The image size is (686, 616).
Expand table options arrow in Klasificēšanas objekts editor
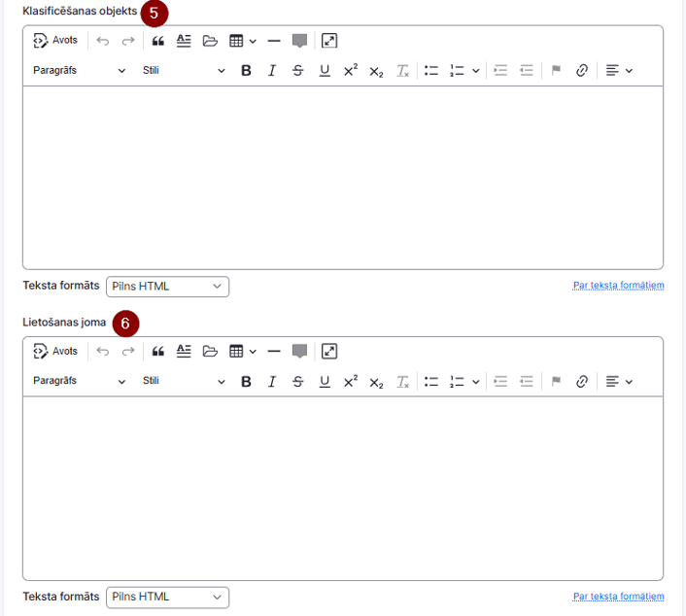[x=253, y=42]
